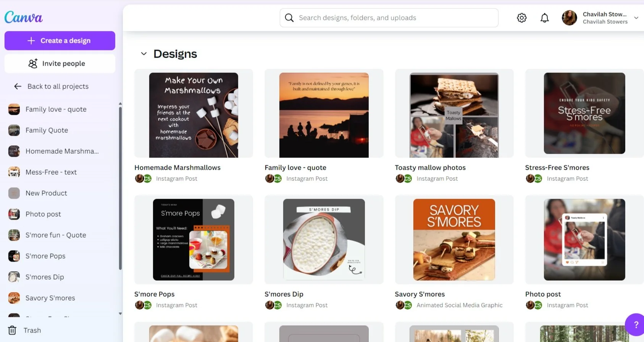The height and width of the screenshot is (342, 644).
Task: Click Homemade Marshma... sidebar thumbnail icon
Action: (x=14, y=151)
